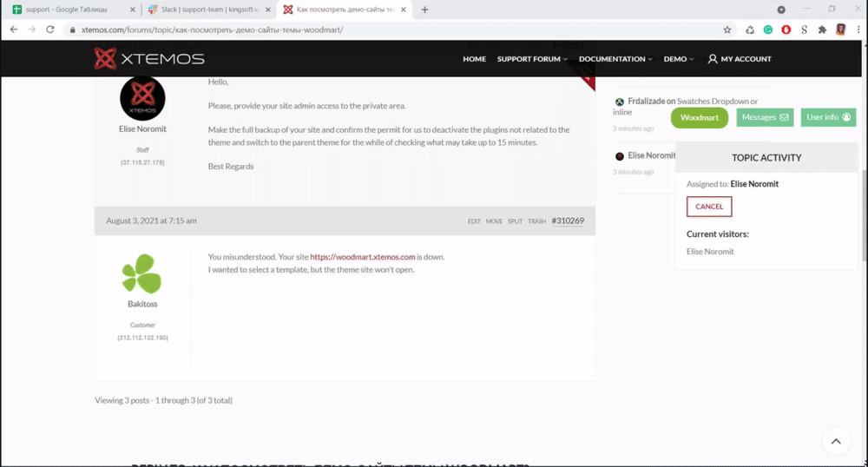Switch to support Google Таблицы tab
Viewport: 868px width, 467px height.
tap(72, 10)
